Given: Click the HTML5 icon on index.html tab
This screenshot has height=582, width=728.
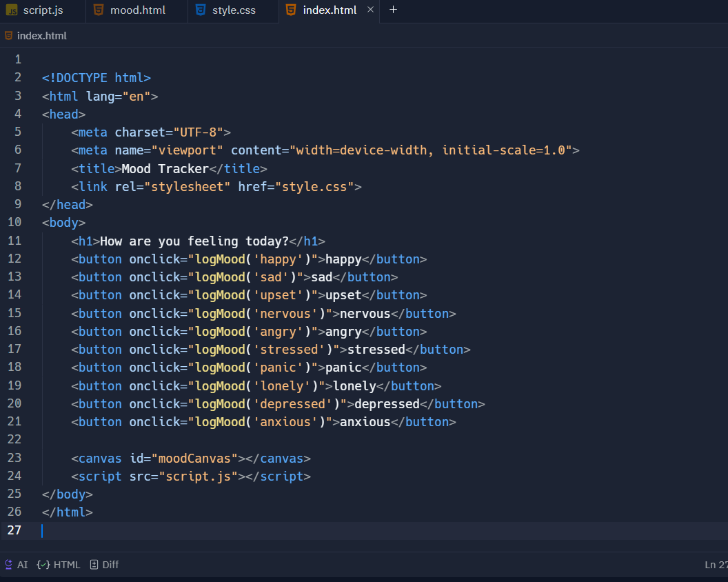Looking at the screenshot, I should pyautogui.click(x=291, y=10).
